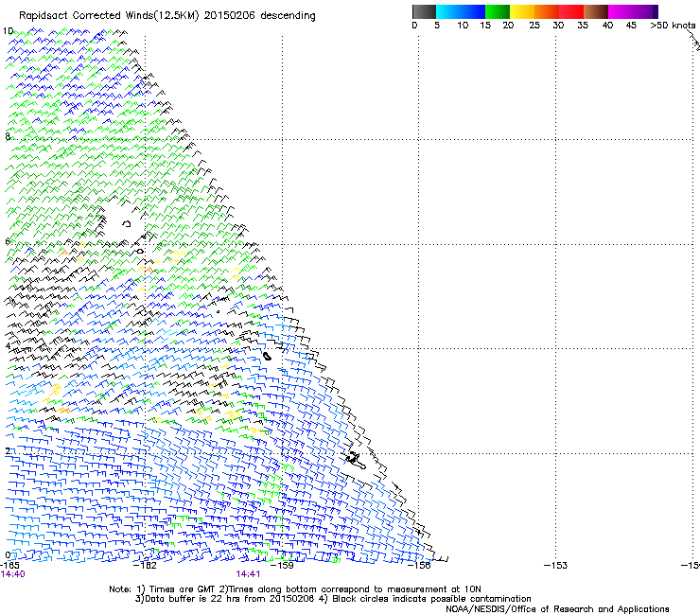Click the title 'Rapidscat Corrected Winds(12.5KM)'

[x=109, y=16]
